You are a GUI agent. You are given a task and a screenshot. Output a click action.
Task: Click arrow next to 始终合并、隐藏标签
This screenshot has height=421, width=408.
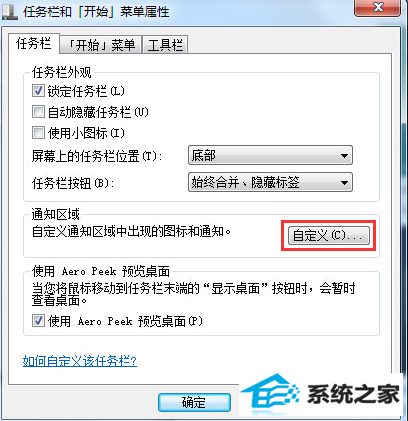pos(344,182)
